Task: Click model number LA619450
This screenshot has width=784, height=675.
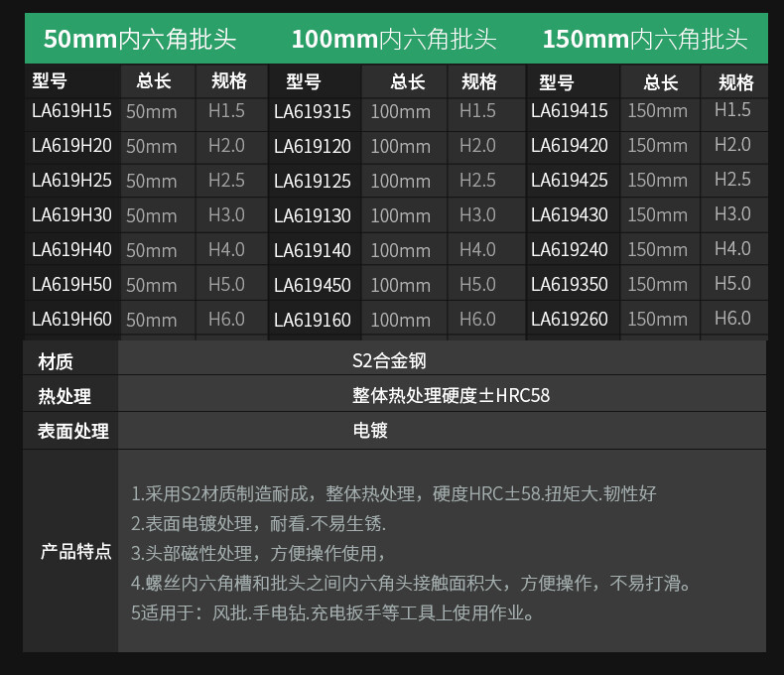Action: point(313,285)
